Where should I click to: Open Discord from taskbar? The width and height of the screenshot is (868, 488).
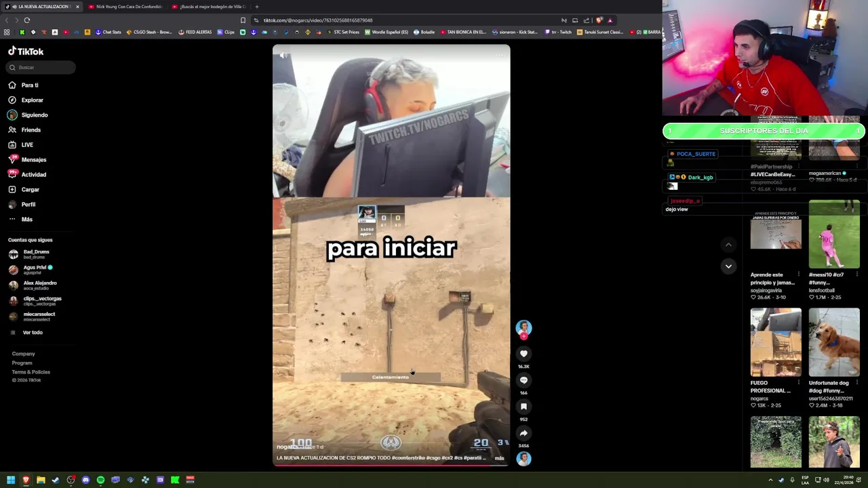[x=85, y=480]
